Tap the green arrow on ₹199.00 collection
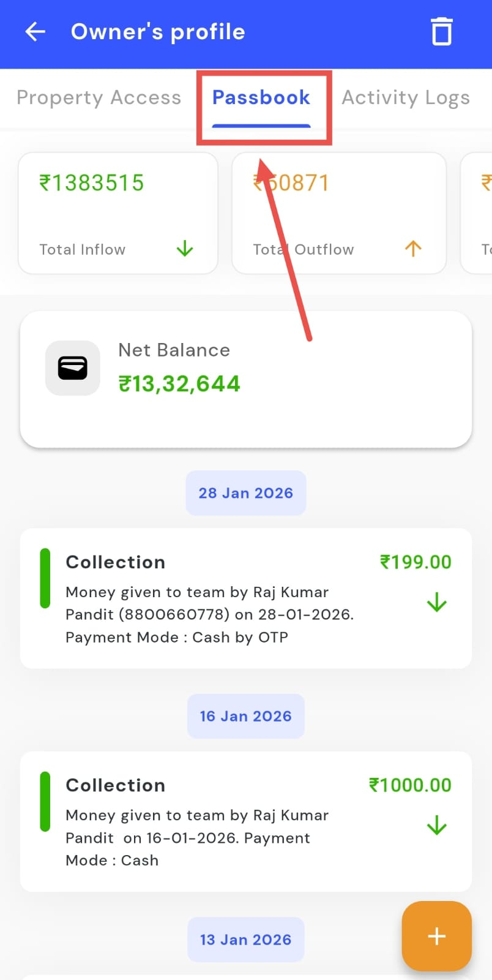The width and height of the screenshot is (492, 980). (436, 603)
